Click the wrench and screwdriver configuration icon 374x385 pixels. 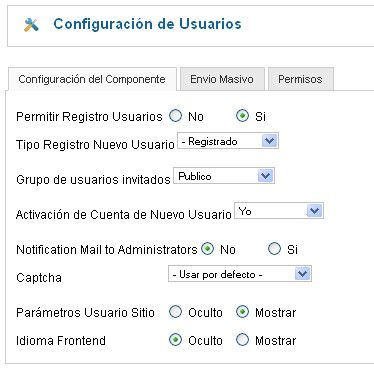coord(31,25)
